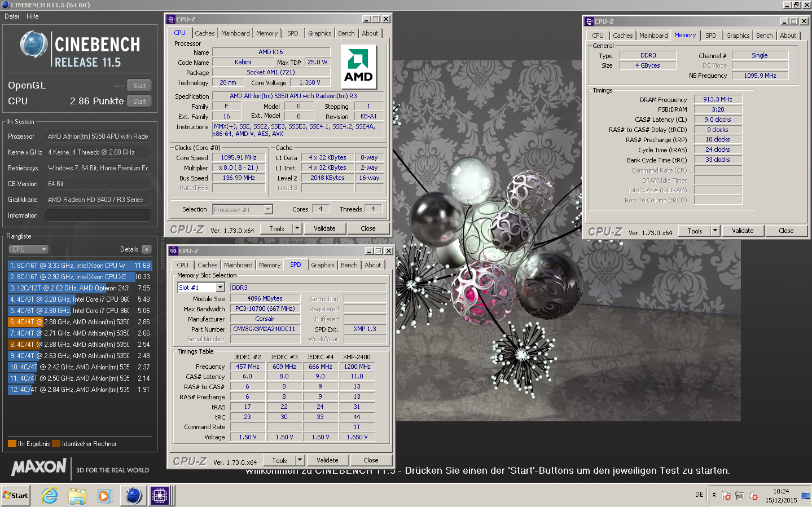The width and height of the screenshot is (812, 507).
Task: Click CPU-Z icon in Memory window title bar
Action: click(589, 21)
